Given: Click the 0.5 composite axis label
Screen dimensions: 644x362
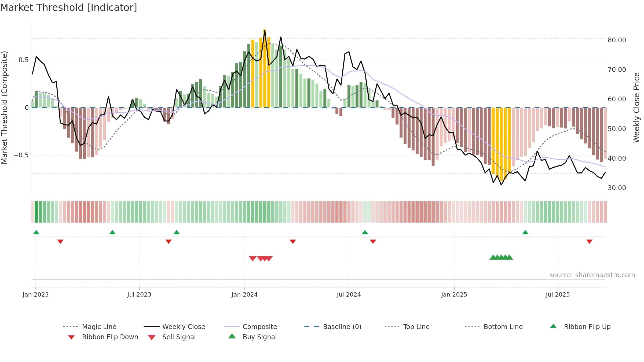Looking at the screenshot, I should pyautogui.click(x=24, y=60).
